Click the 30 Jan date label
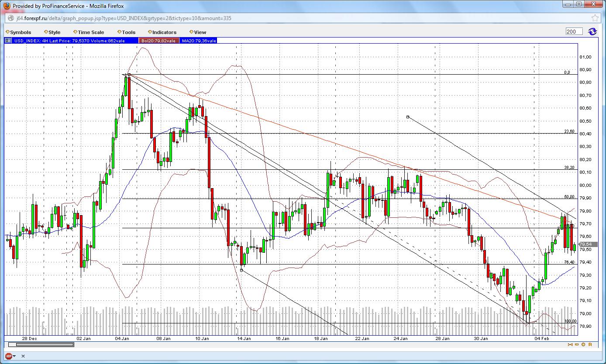The image size is (606, 364). pos(481,338)
